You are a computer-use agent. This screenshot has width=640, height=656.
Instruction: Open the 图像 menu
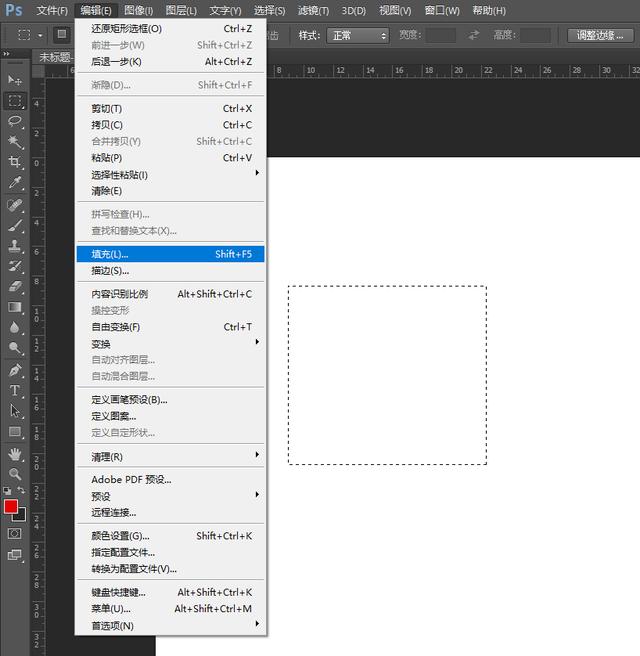(x=138, y=10)
